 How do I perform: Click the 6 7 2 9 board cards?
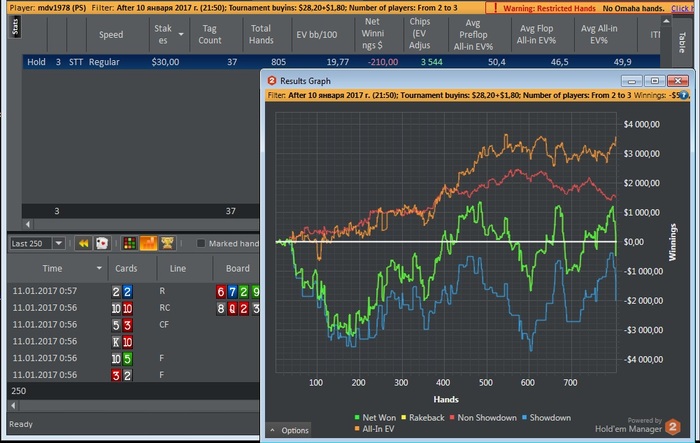tap(238, 292)
